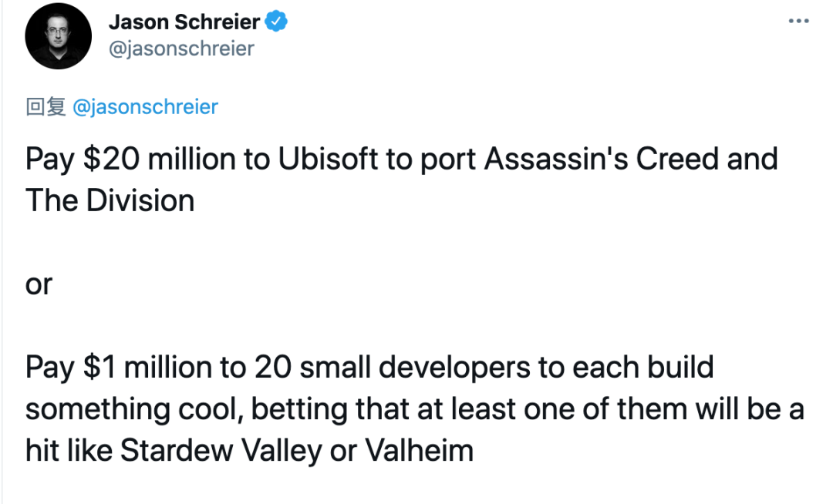
Task: Follow the blue @jasonschreier reply-to link
Action: (145, 107)
